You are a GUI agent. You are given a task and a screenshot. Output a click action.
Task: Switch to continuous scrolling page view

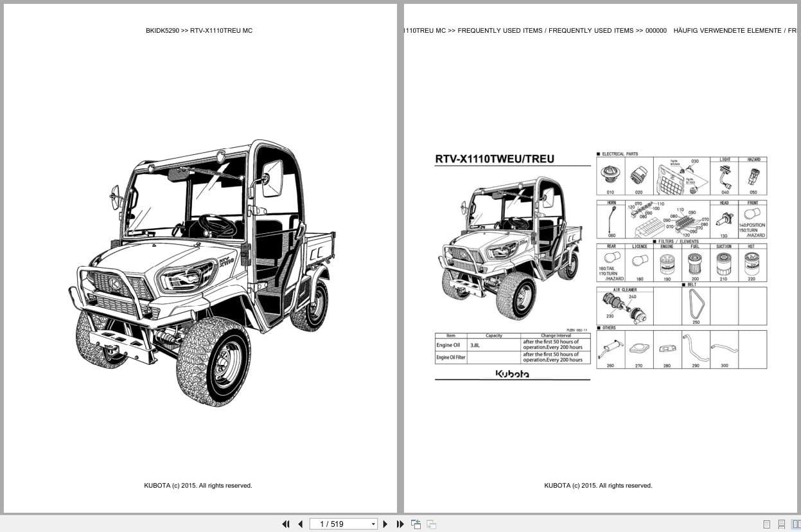[781, 524]
